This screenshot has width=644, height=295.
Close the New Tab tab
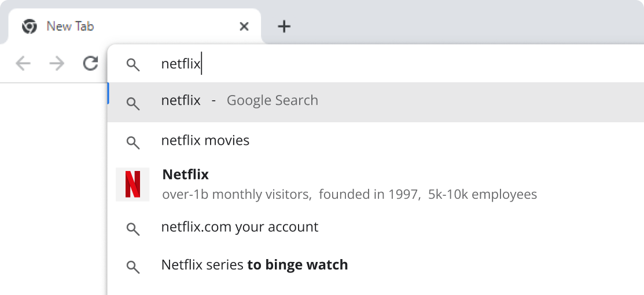pos(244,27)
